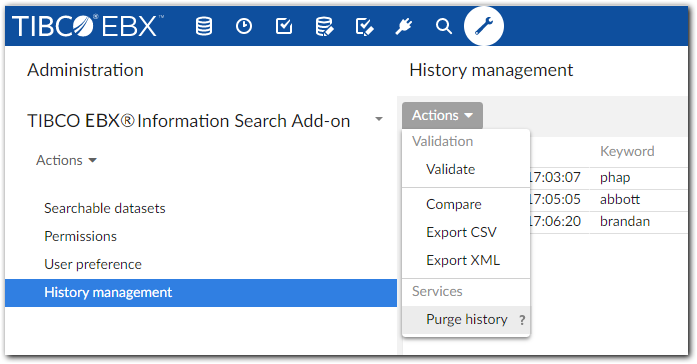Open the plug Data Services icon

pyautogui.click(x=404, y=26)
